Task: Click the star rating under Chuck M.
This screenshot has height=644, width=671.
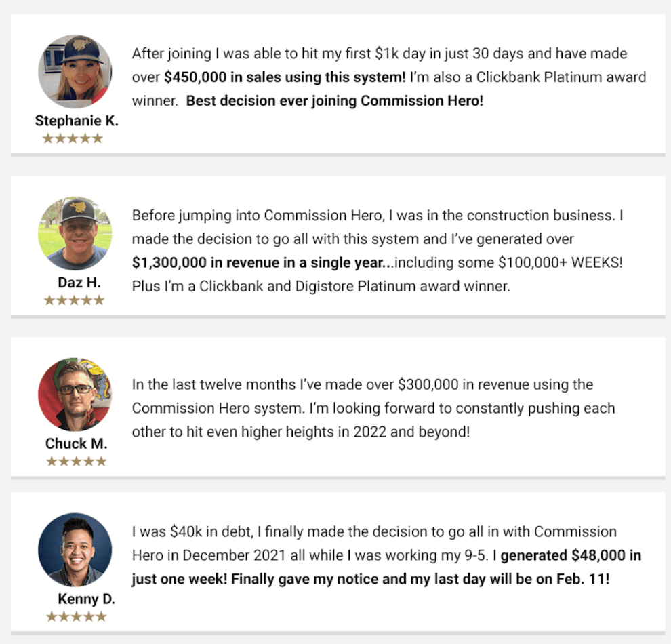Action: (76, 462)
